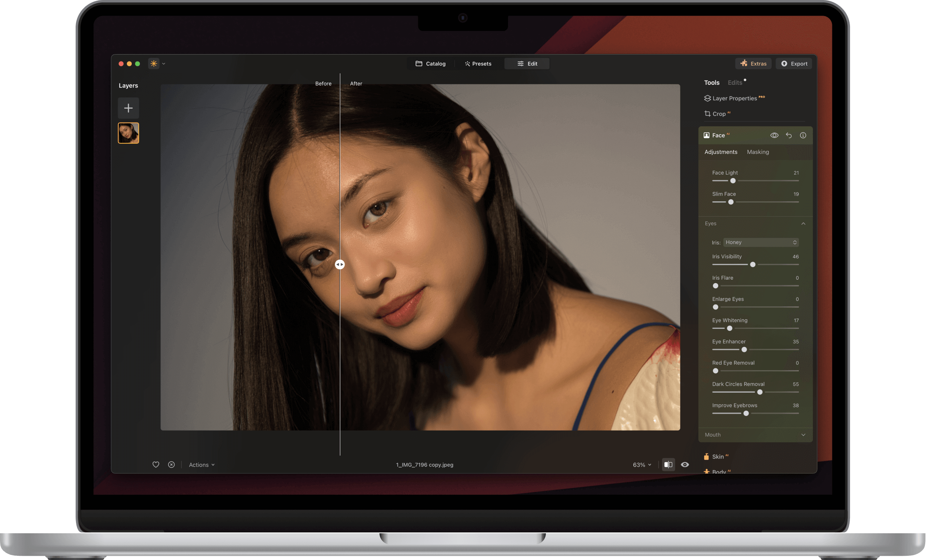This screenshot has height=560, width=926.
Task: Open the Actions menu
Action: [x=201, y=465]
